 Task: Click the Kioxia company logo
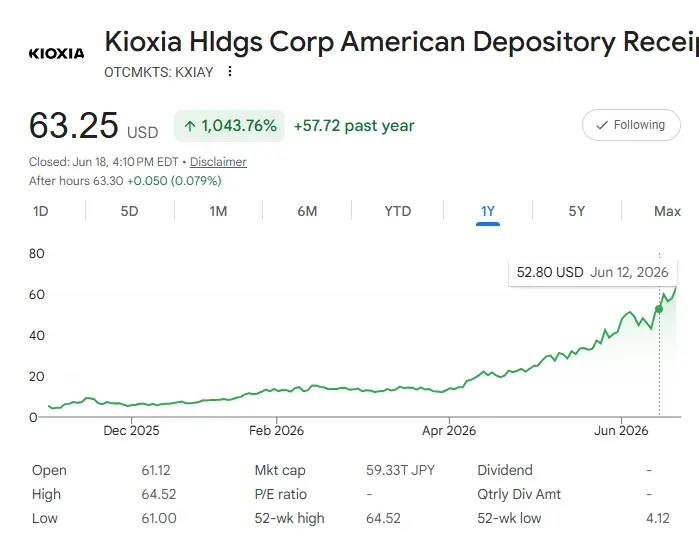[x=56, y=53]
